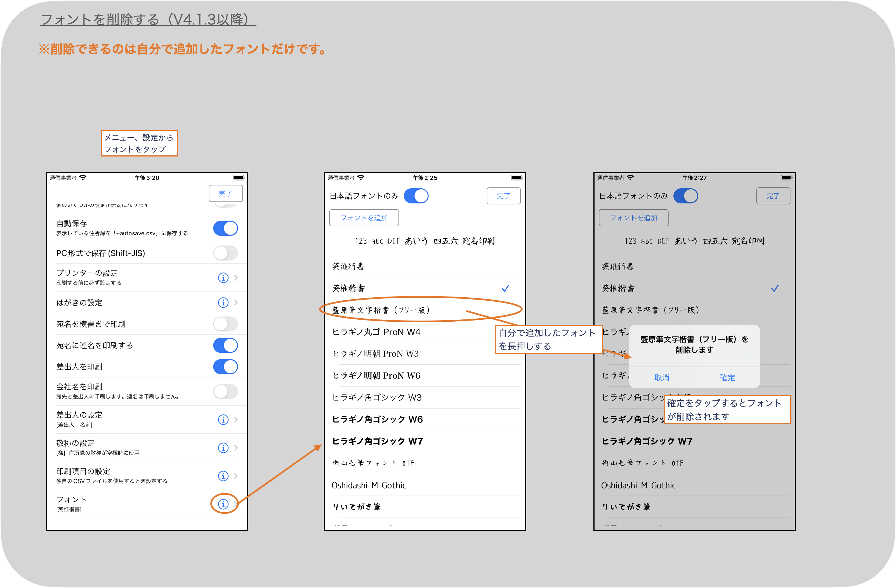This screenshot has height=588, width=896.
Task: Disable 差出人を印刷 switch
Action: pyautogui.click(x=225, y=367)
